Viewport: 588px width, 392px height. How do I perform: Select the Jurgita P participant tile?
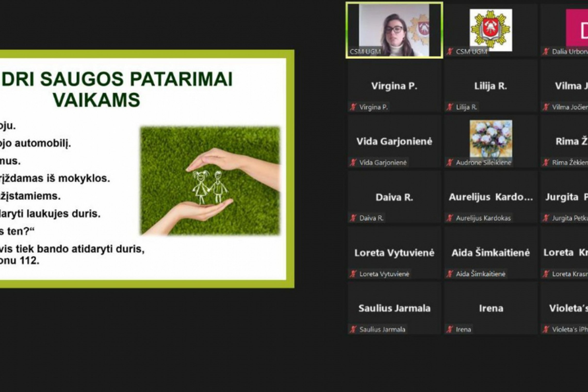tap(564, 197)
